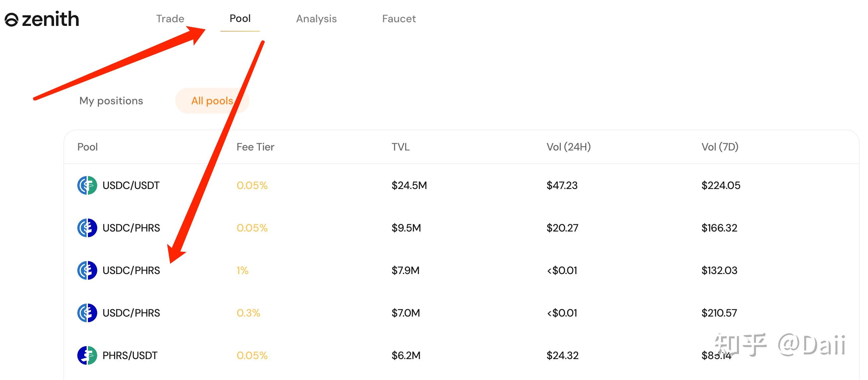Click the USDC/PHRS 0.05% pool token icon
Screen dimensions: 868x380
(x=87, y=228)
